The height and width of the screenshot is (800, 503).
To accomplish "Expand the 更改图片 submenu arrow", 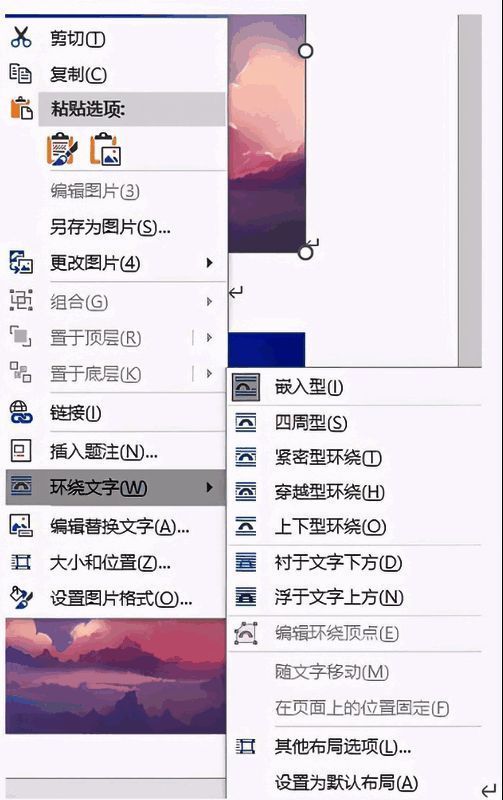I will (209, 263).
